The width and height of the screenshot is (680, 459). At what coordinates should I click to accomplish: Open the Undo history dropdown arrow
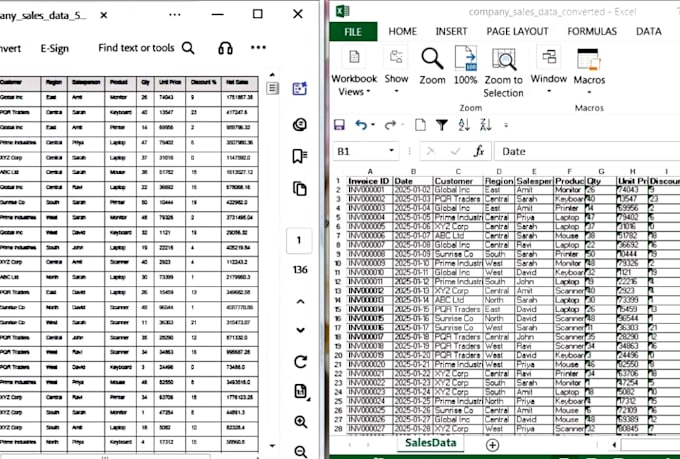pyautogui.click(x=373, y=125)
